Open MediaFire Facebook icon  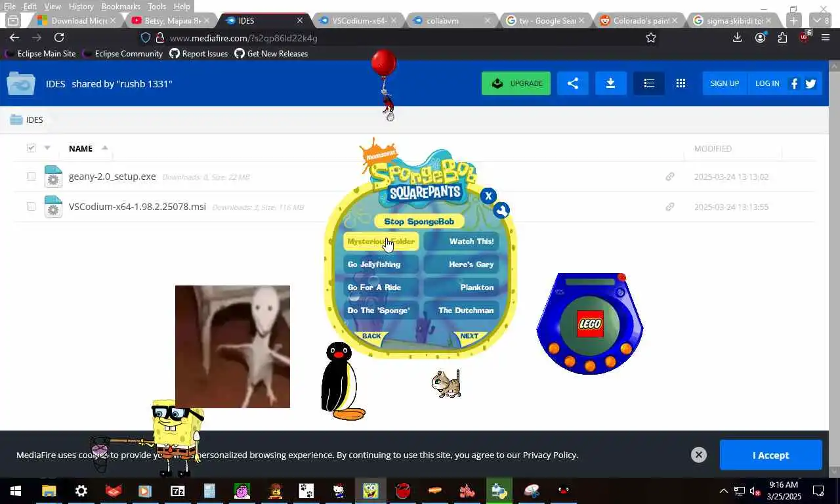(x=794, y=83)
